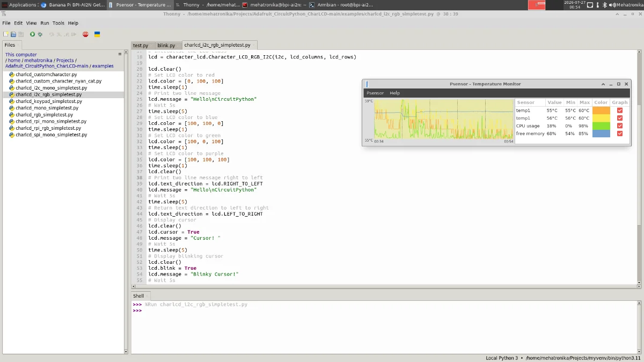Screen dimensions: 644x362
Task: Select charlcd_spi_mono_simpletest.py in the file list
Action: point(52,135)
